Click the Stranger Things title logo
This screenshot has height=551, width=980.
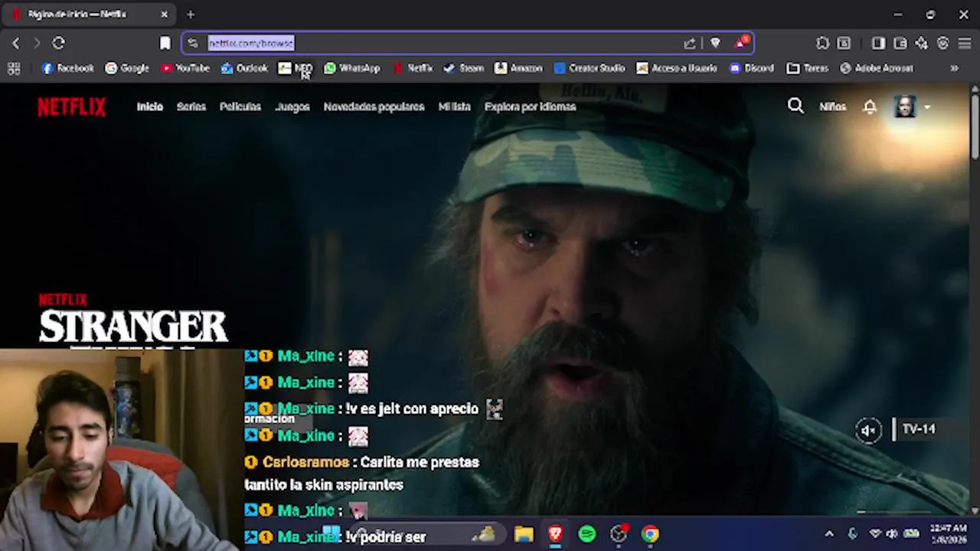coord(133,328)
